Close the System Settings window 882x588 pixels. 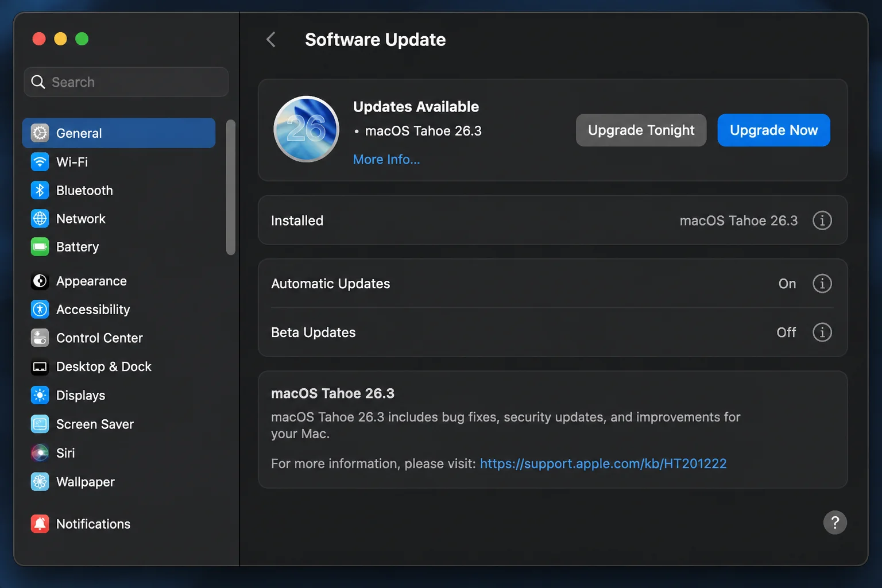click(39, 38)
